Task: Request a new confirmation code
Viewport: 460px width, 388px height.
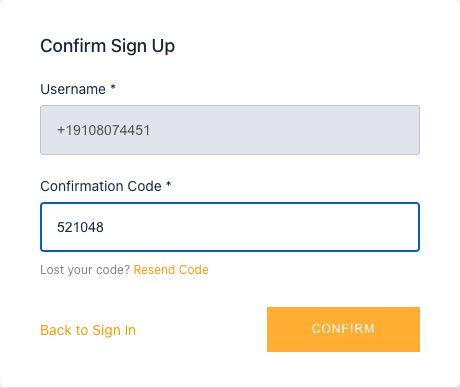Action: [171, 270]
